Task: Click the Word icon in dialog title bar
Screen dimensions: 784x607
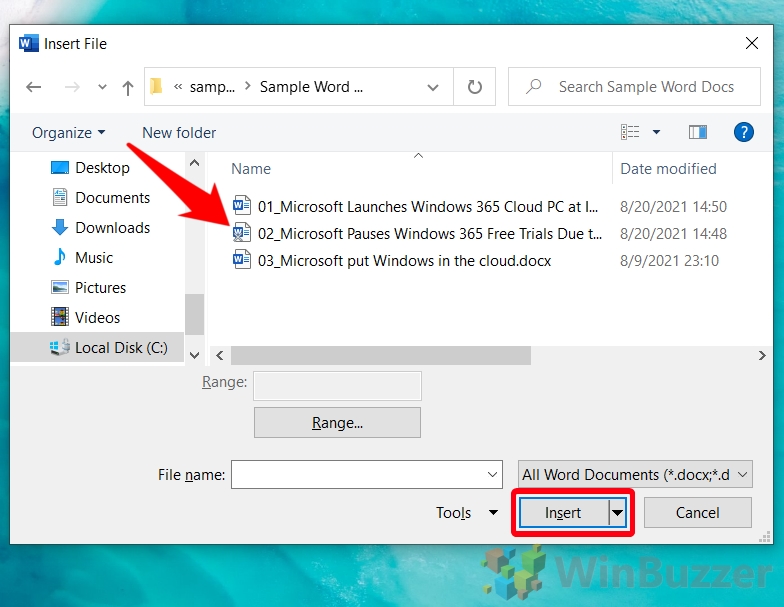Action: click(x=28, y=44)
